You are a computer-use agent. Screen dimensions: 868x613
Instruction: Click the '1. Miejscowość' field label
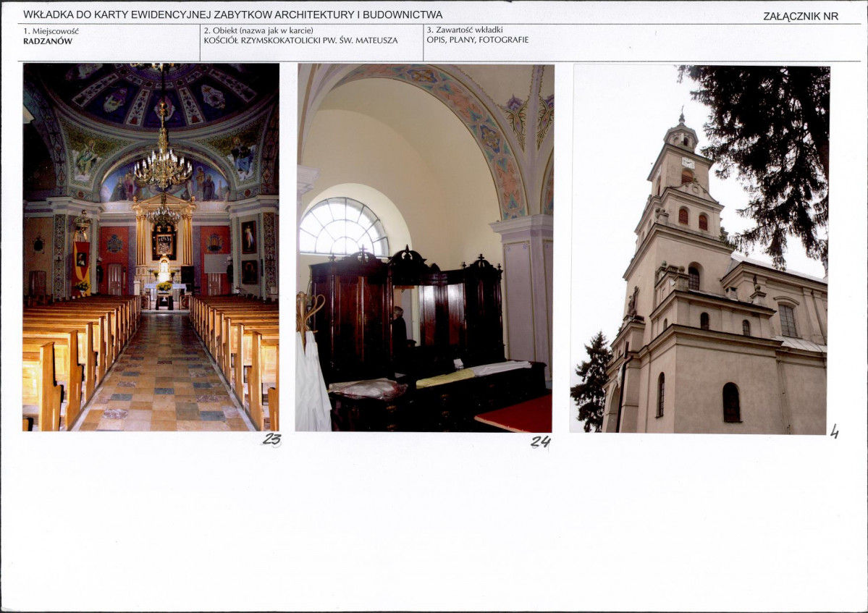[x=51, y=31]
